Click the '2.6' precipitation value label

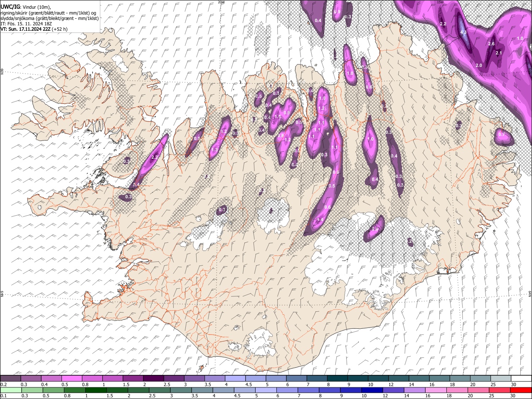(x=491, y=44)
